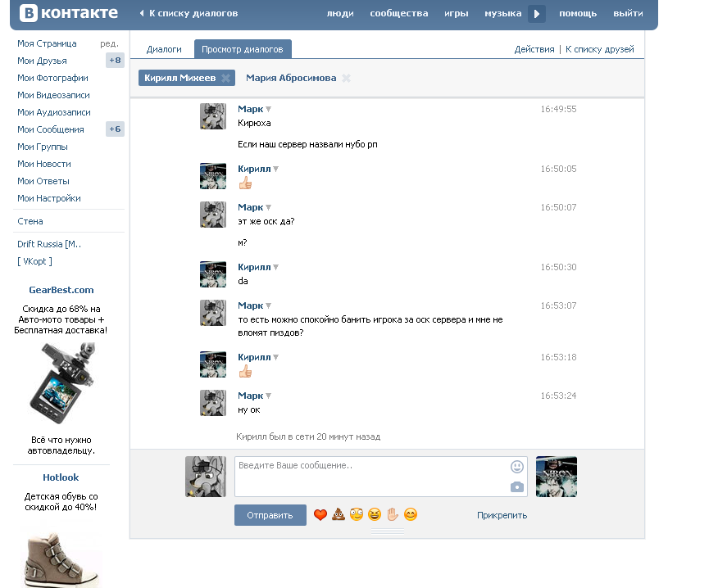Open the +8 friends counter badge
Viewport: 718px width, 588px height.
pos(115,61)
